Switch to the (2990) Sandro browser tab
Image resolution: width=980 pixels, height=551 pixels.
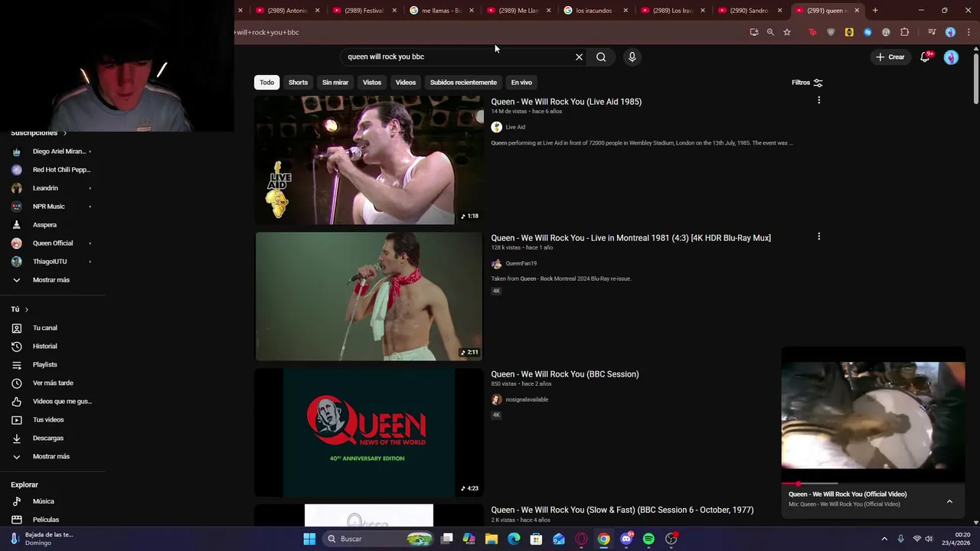tap(749, 11)
